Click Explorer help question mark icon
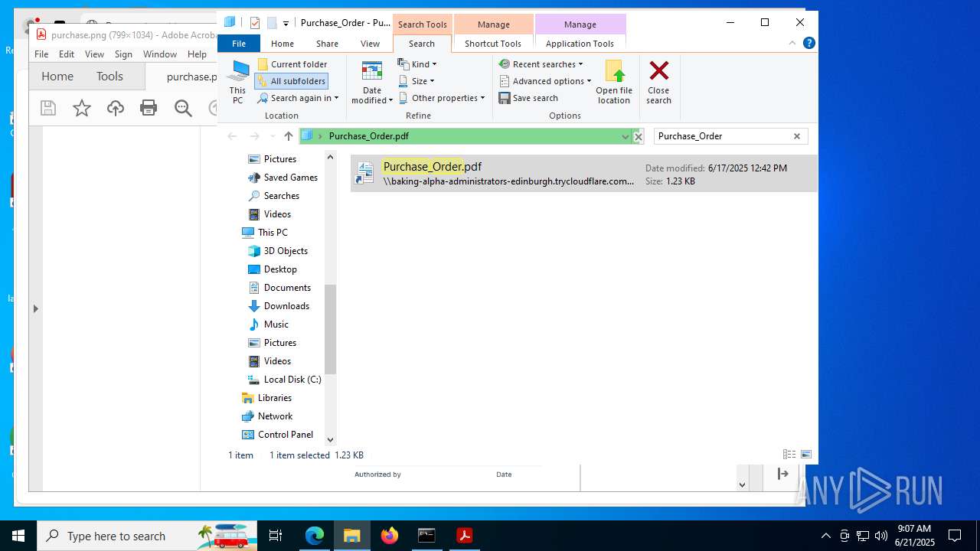Image resolution: width=980 pixels, height=551 pixels. [808, 43]
